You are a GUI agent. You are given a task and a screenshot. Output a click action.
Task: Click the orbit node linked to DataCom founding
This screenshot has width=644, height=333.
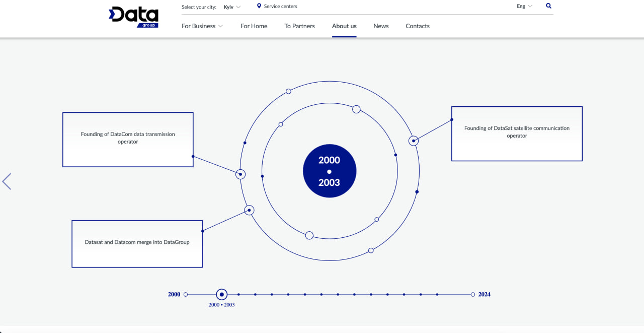[x=240, y=174]
